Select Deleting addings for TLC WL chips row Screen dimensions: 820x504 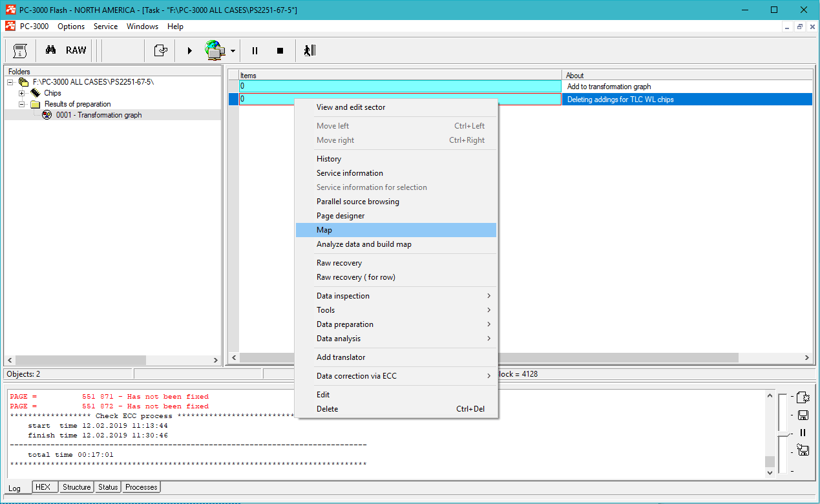click(520, 100)
